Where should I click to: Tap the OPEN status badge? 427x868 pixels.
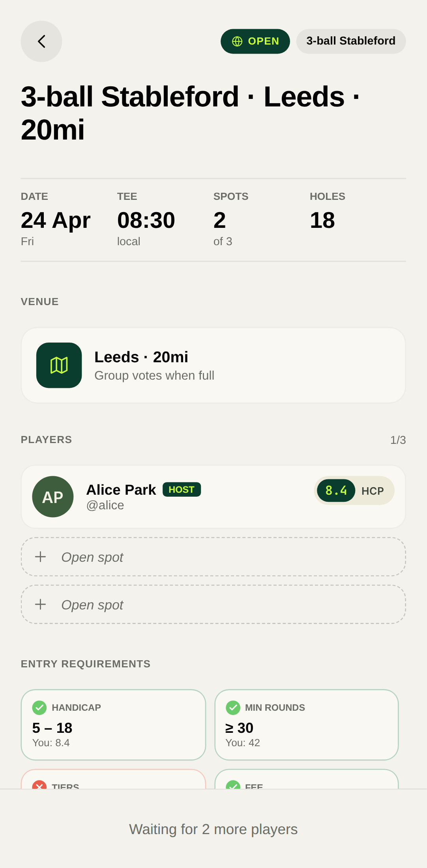[x=255, y=41]
